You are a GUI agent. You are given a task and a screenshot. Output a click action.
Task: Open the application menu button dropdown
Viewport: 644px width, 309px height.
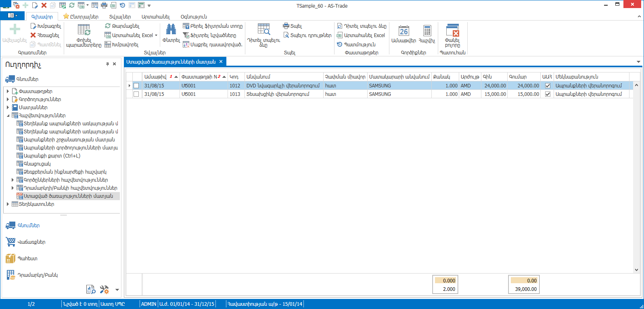[x=13, y=16]
